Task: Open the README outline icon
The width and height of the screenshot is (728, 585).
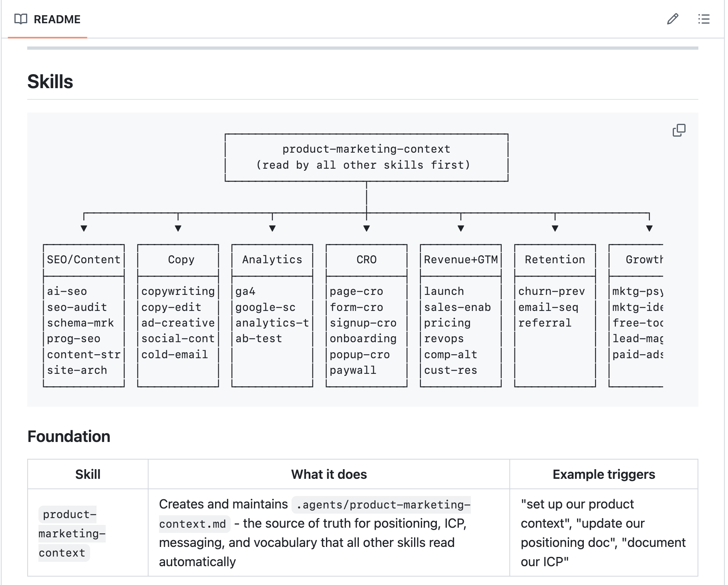Action: point(704,19)
